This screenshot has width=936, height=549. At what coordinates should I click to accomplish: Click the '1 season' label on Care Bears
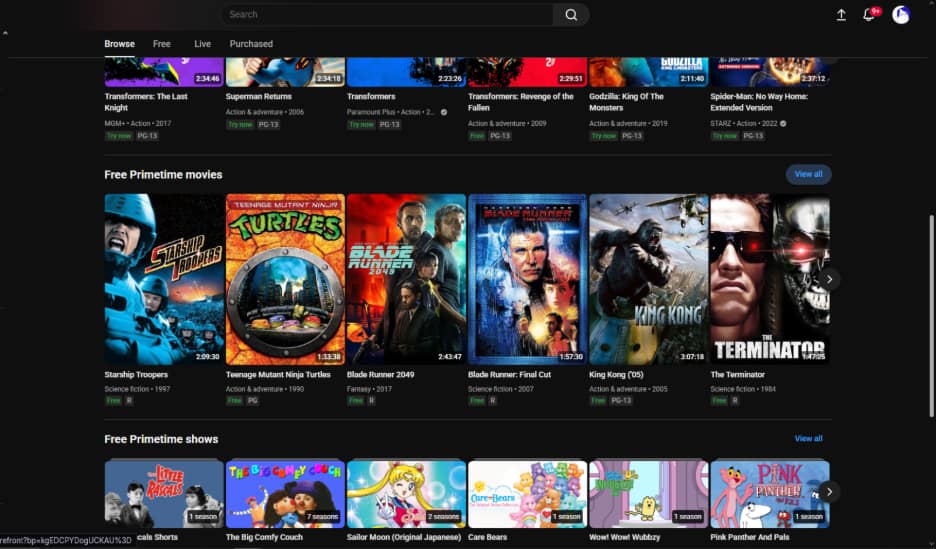pos(566,517)
